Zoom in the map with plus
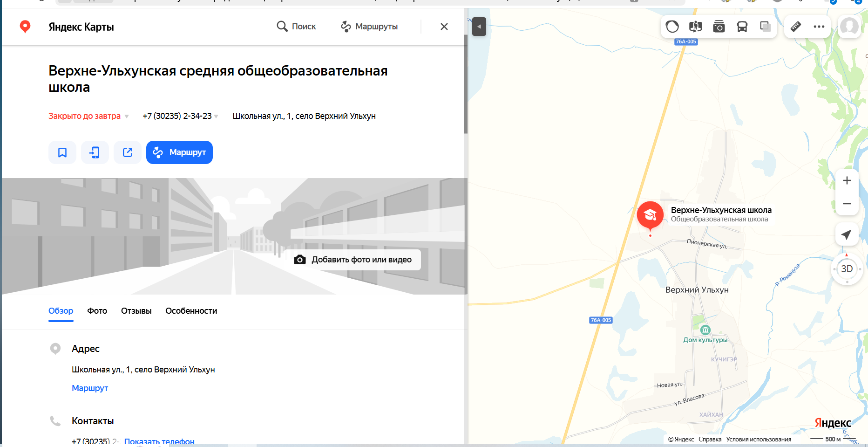The height and width of the screenshot is (447, 868). click(x=847, y=180)
